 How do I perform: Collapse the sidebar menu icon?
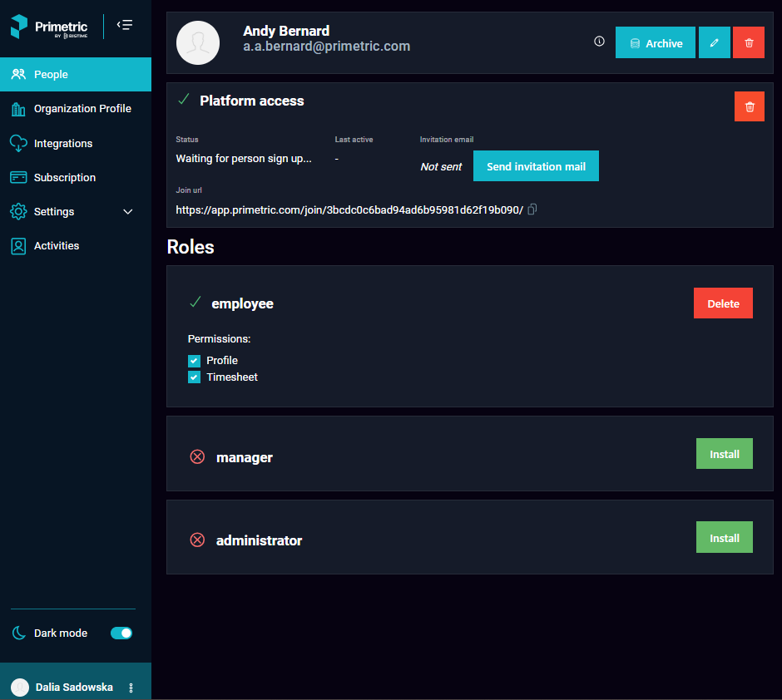tap(125, 25)
